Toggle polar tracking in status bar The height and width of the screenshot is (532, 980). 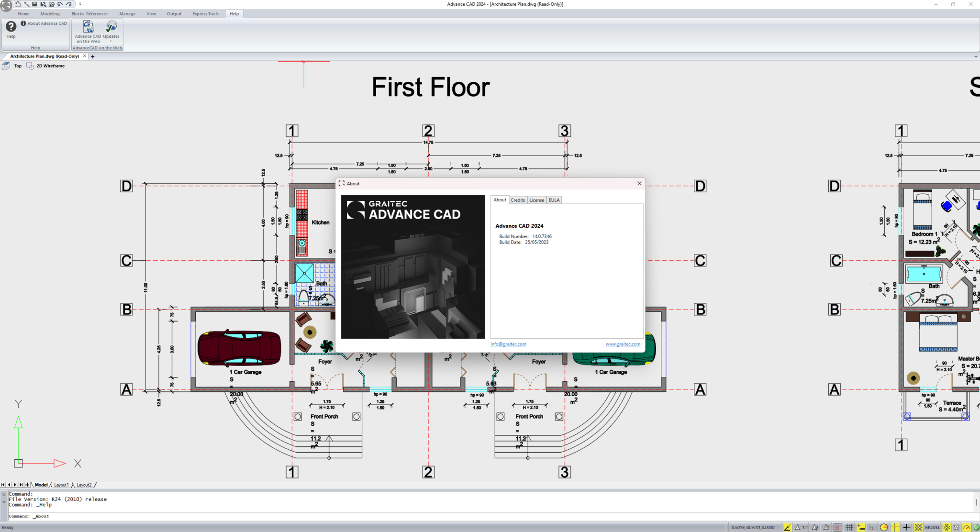883,527
